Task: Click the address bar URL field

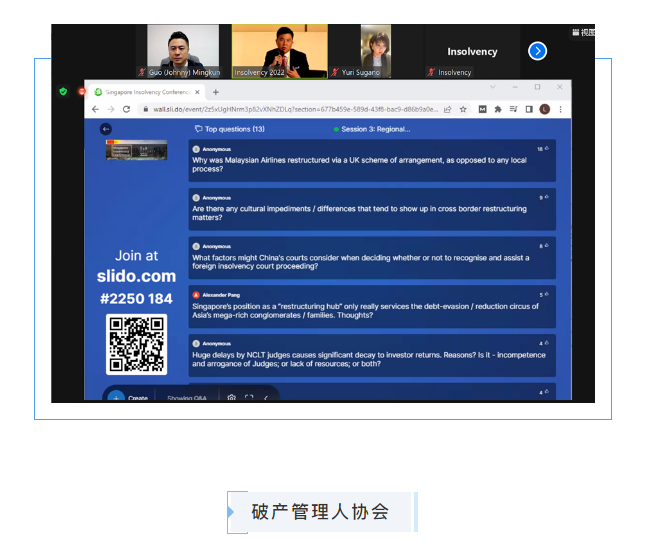Action: 290,109
